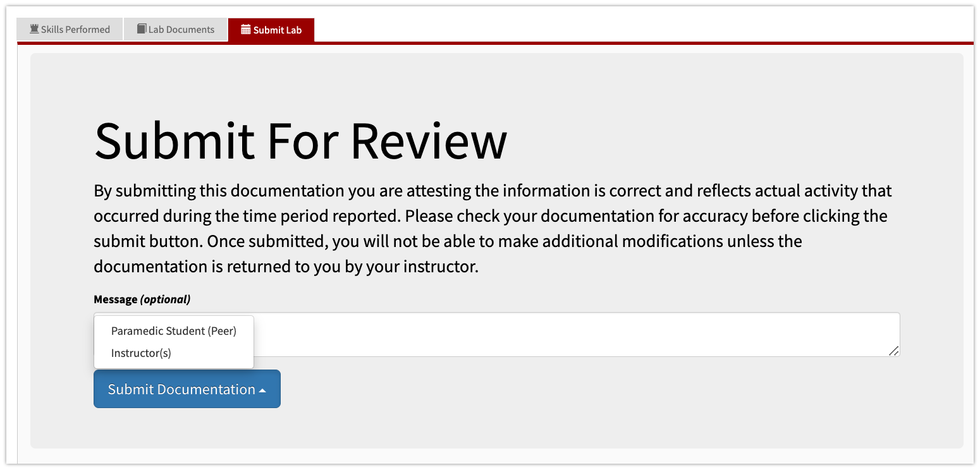Select Paramedic Student (Peer) from the list
980x470 pixels.
173,330
